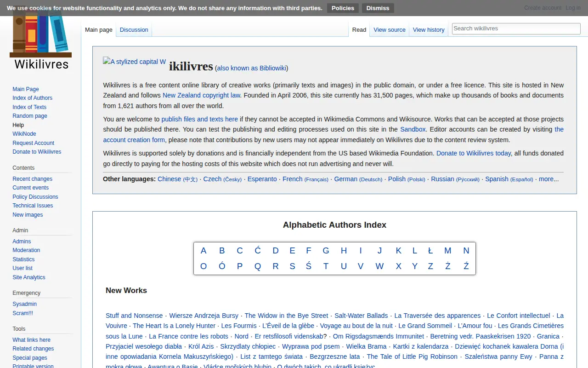Image resolution: width=588 pixels, height=368 pixels.
Task: Open Main Page in sidebar
Action: coord(26,89)
